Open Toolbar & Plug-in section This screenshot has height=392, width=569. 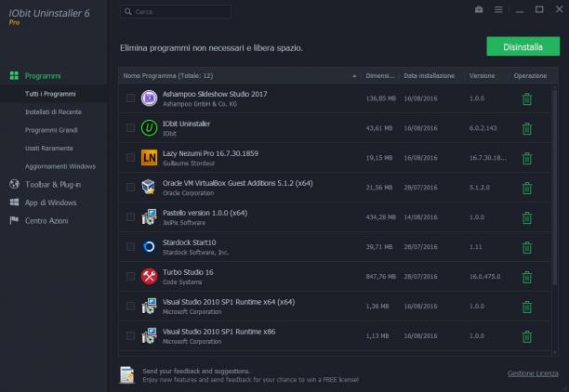click(53, 185)
